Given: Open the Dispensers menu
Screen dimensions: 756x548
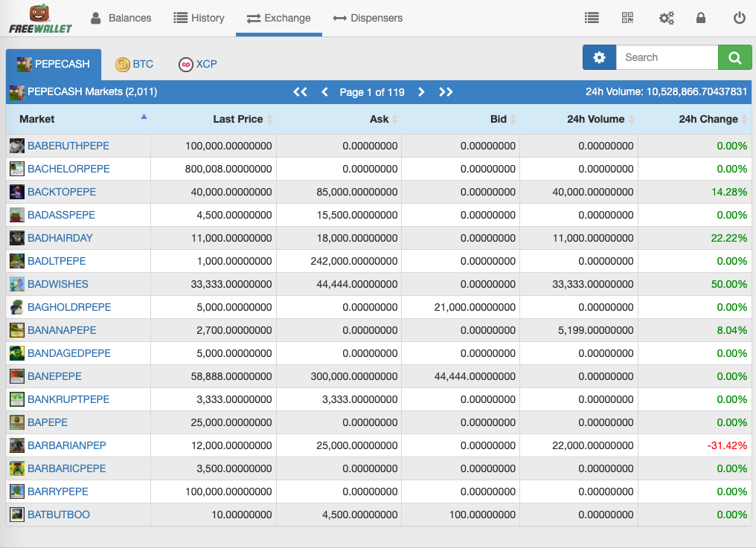Looking at the screenshot, I should [x=368, y=18].
